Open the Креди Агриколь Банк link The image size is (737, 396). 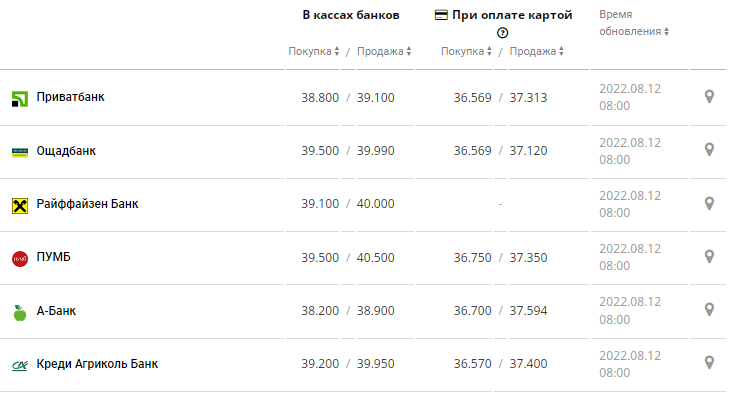(97, 364)
